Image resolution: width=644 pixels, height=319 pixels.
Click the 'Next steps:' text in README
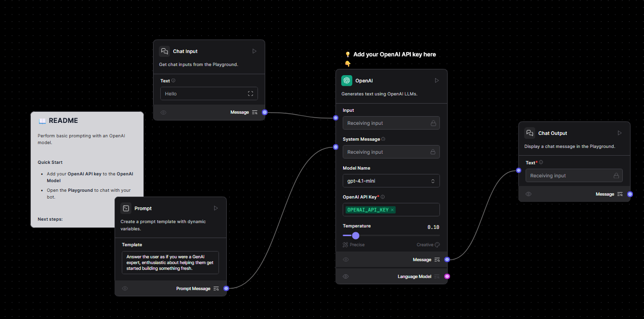tap(50, 219)
